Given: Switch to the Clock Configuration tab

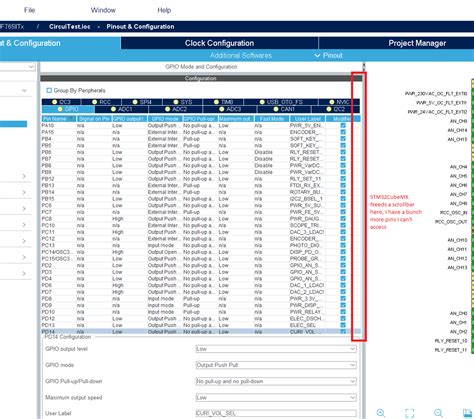Looking at the screenshot, I should 219,43.
